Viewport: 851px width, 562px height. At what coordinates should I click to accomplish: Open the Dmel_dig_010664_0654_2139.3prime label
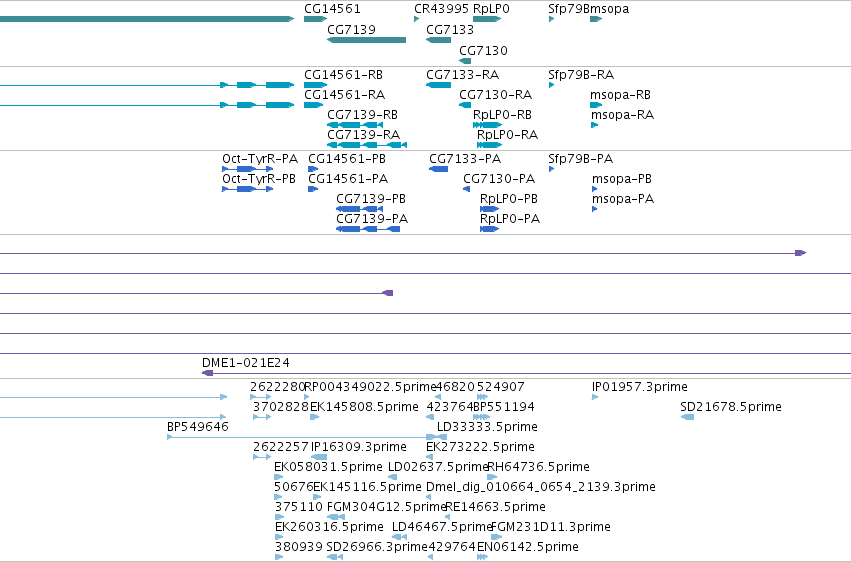click(541, 487)
